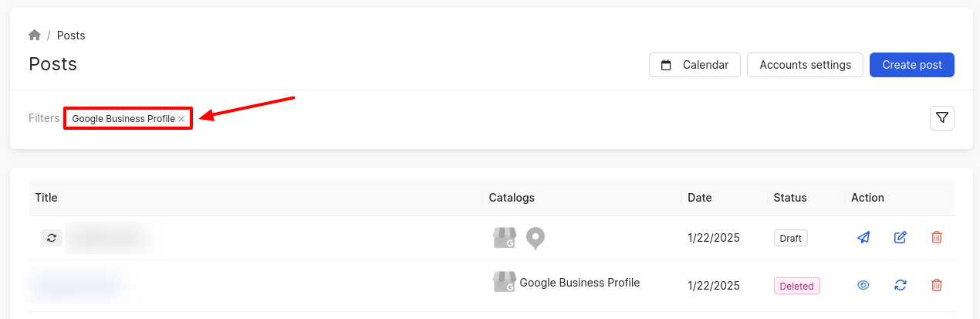Restore the deleted post with refresh icon

coord(900,286)
